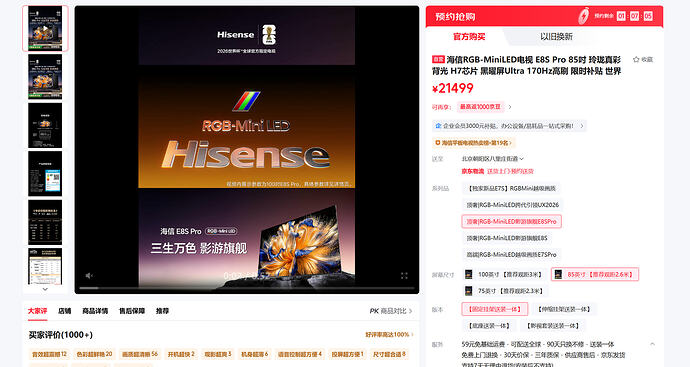Choose the 75英寸 screen size option

pyautogui.click(x=504, y=291)
